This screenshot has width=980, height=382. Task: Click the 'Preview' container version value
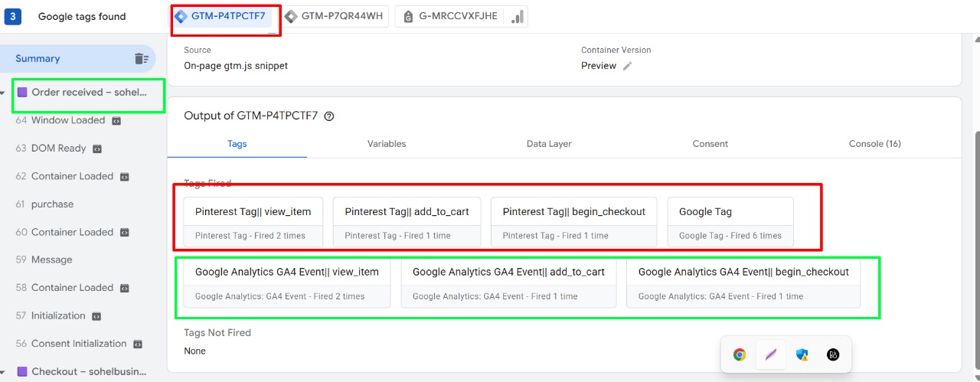tap(599, 66)
